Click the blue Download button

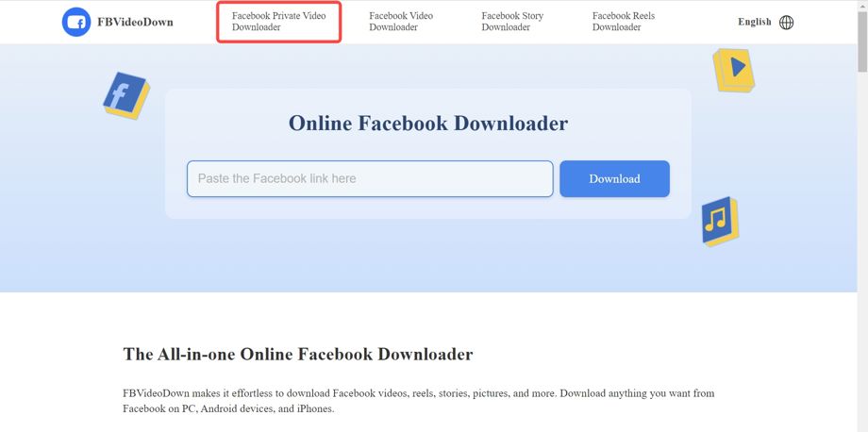614,178
